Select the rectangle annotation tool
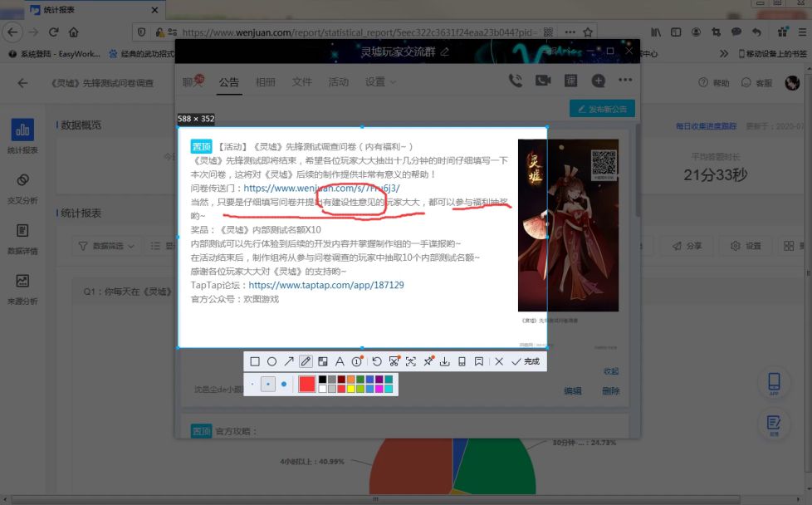This screenshot has width=812, height=505. tap(255, 361)
